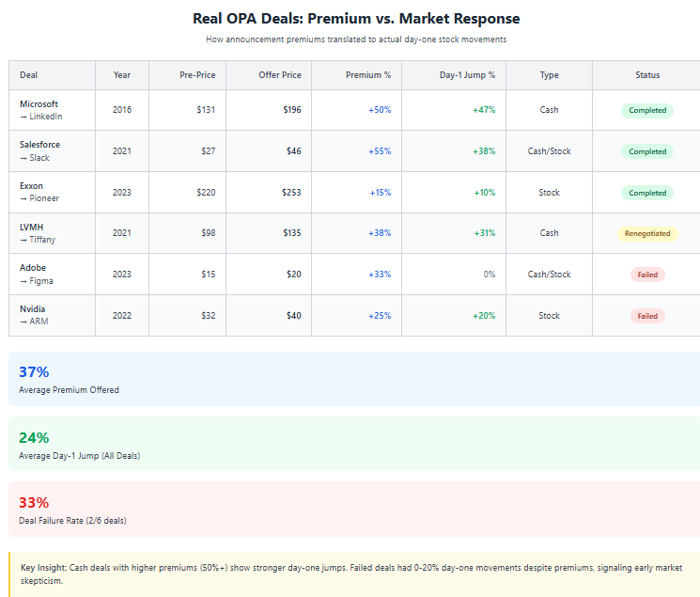Click the +25% premium value
The width and height of the screenshot is (700, 597).
pyautogui.click(x=380, y=316)
